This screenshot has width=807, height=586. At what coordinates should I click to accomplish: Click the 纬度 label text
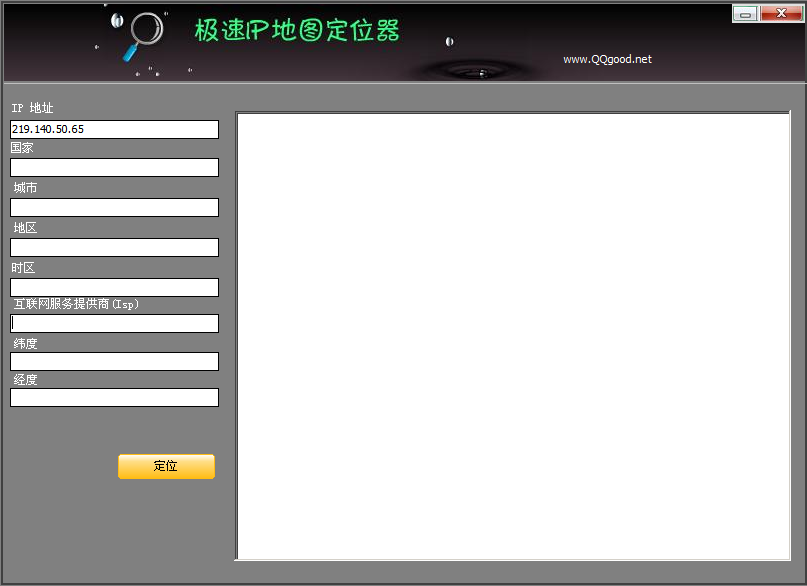pos(25,344)
